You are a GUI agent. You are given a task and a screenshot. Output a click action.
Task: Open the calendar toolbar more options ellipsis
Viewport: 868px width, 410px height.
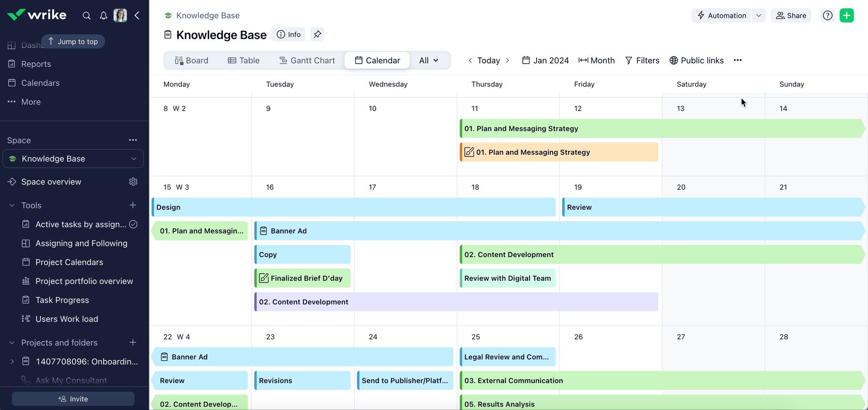click(737, 60)
